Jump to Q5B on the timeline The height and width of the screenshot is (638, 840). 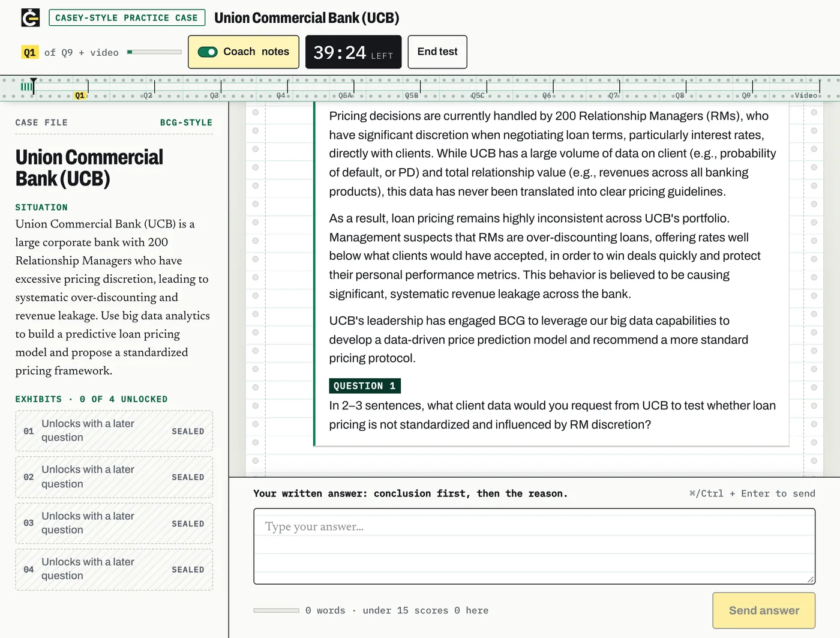click(x=412, y=95)
